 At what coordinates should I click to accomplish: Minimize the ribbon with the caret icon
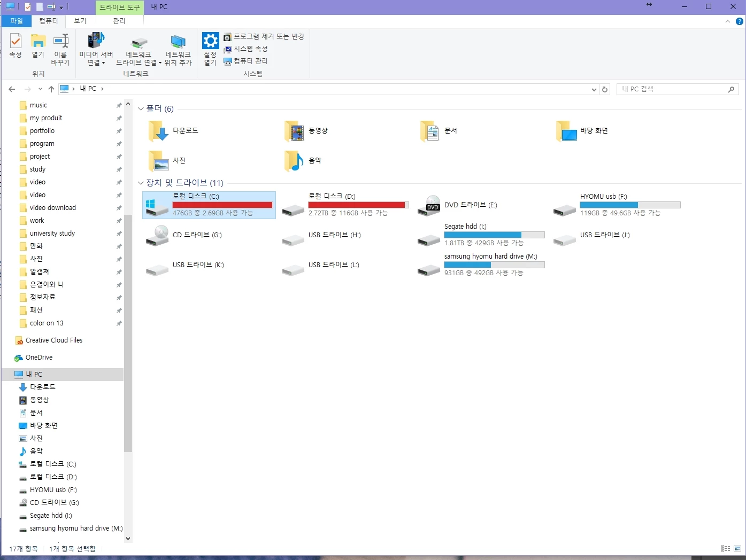pos(727,21)
